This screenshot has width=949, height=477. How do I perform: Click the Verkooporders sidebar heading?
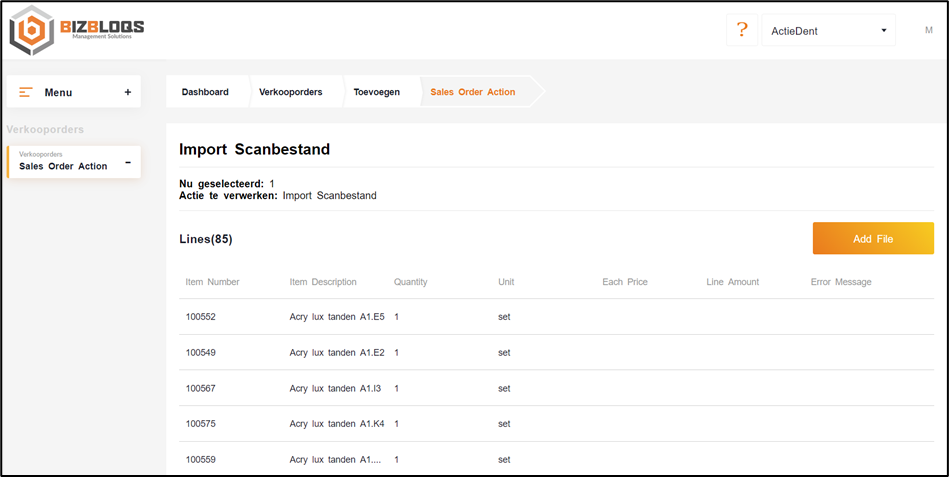45,129
